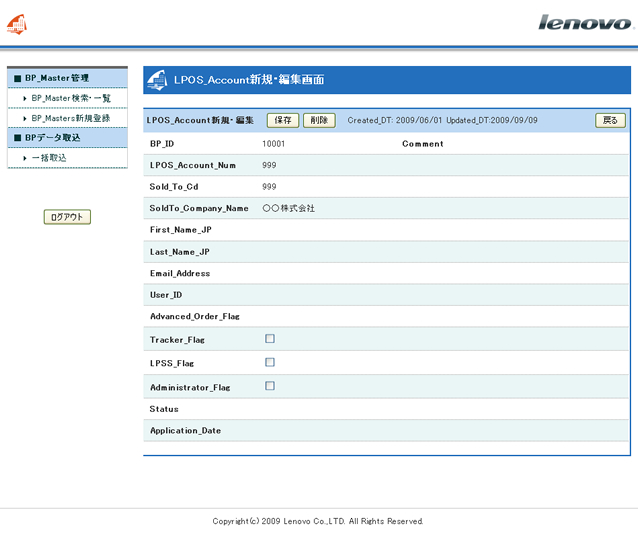Click the Tracker_Flag label
Screen dimensions: 638x541
coord(177,340)
